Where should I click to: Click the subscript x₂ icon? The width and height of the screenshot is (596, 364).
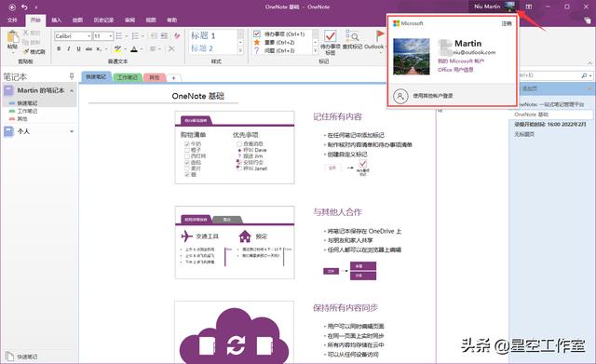[99, 48]
